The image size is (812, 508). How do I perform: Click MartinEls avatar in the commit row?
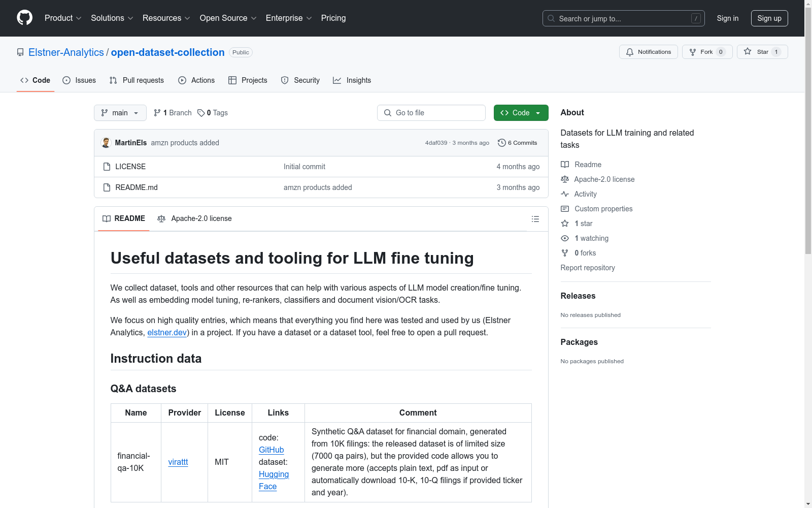point(106,143)
